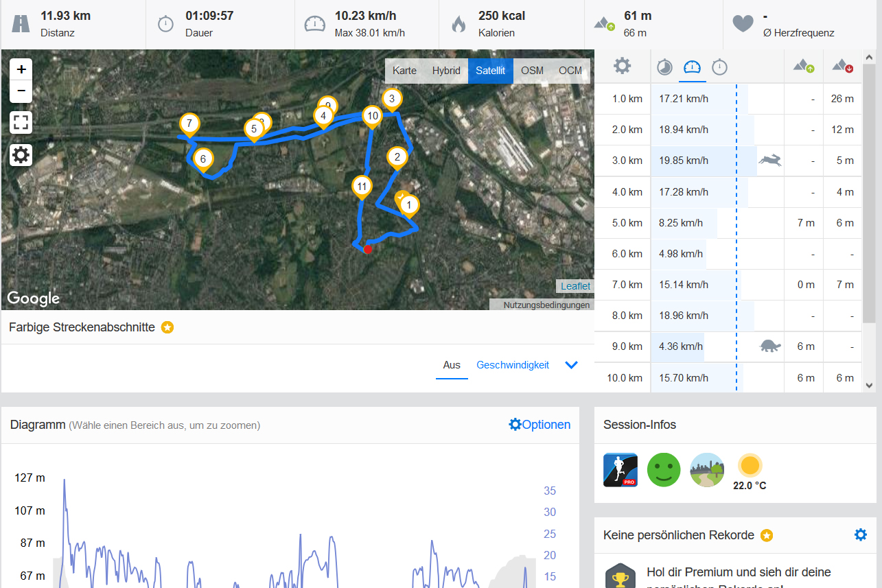Open map settings gear
The width and height of the screenshot is (882, 588).
(21, 155)
